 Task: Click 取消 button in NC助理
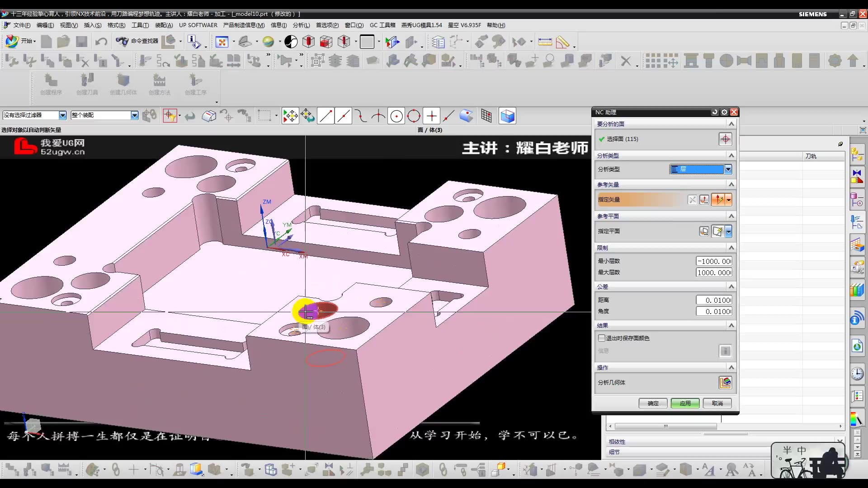click(x=717, y=404)
